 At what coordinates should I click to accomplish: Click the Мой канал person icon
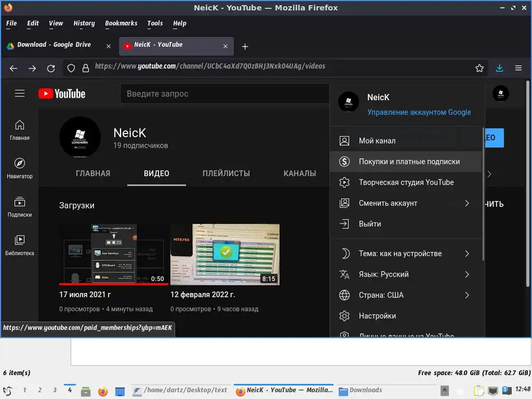point(344,141)
